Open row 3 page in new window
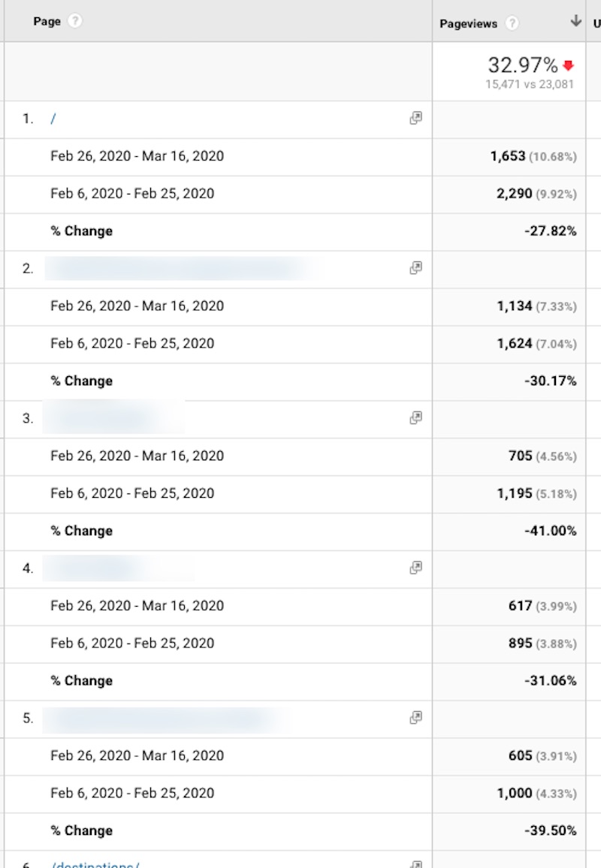601x868 pixels. point(415,418)
